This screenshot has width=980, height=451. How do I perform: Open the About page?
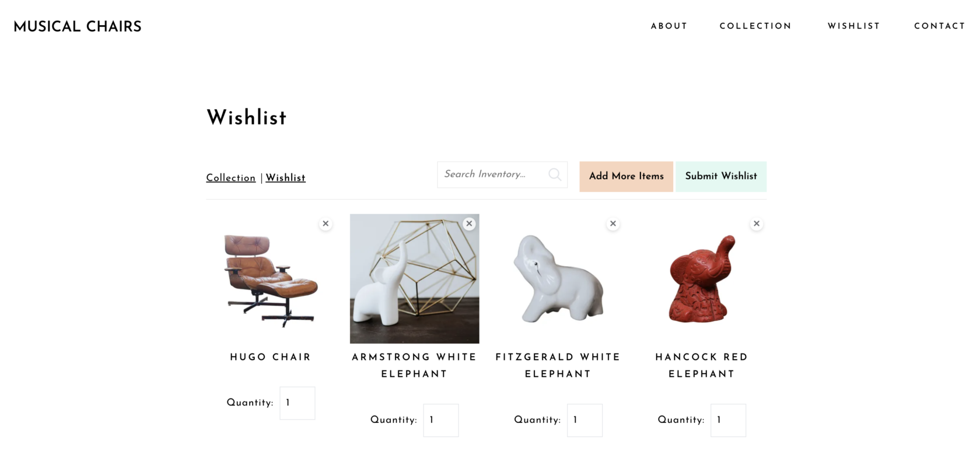pyautogui.click(x=669, y=26)
